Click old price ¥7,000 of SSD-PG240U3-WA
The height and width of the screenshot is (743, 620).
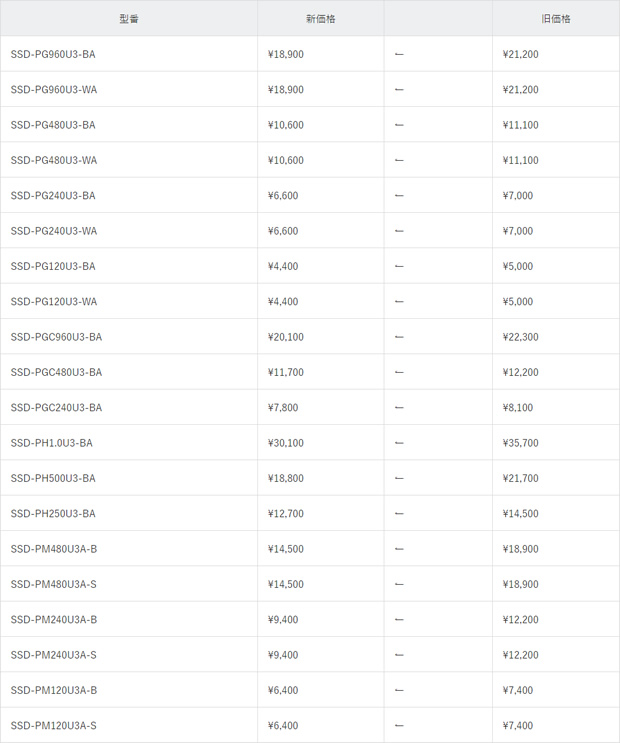[518, 231]
